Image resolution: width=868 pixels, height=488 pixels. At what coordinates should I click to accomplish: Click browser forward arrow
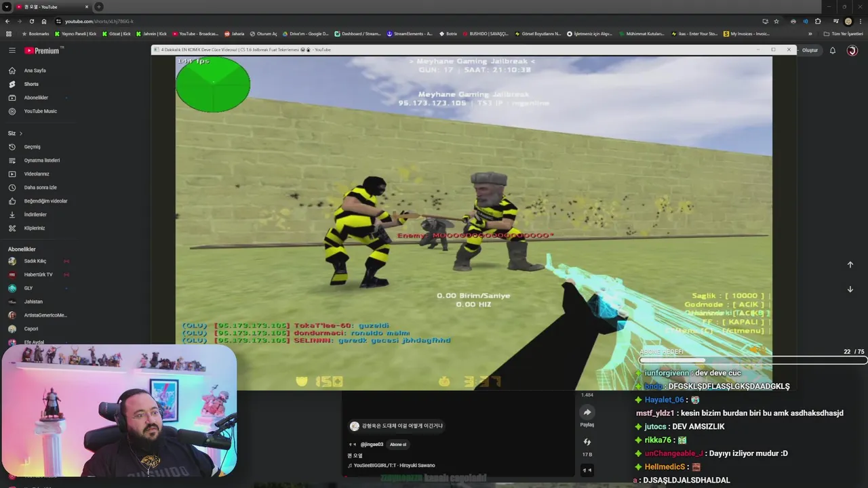pos(20,21)
